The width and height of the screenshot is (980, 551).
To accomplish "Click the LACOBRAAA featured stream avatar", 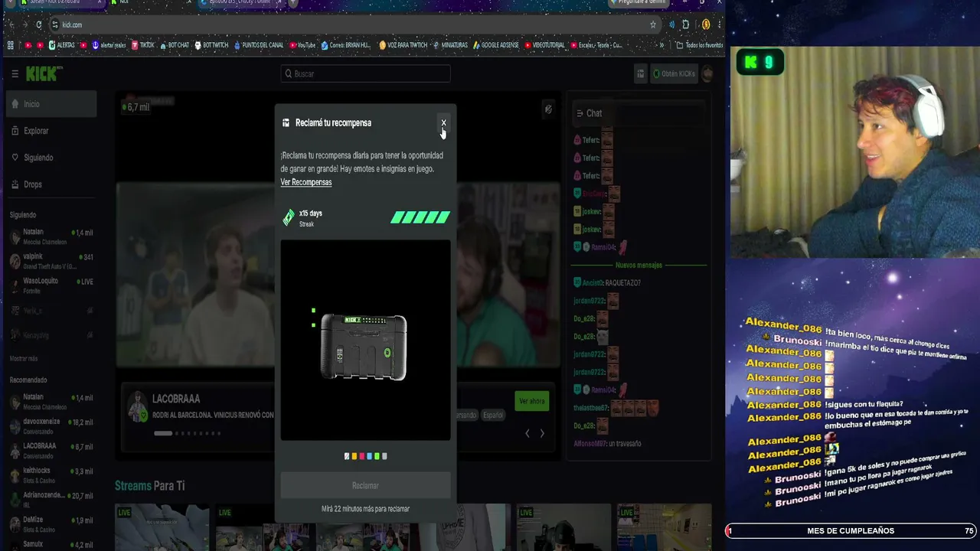I will tap(138, 406).
